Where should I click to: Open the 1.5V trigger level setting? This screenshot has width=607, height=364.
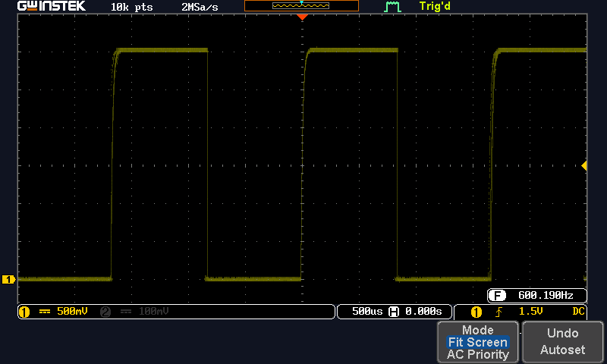(x=529, y=312)
